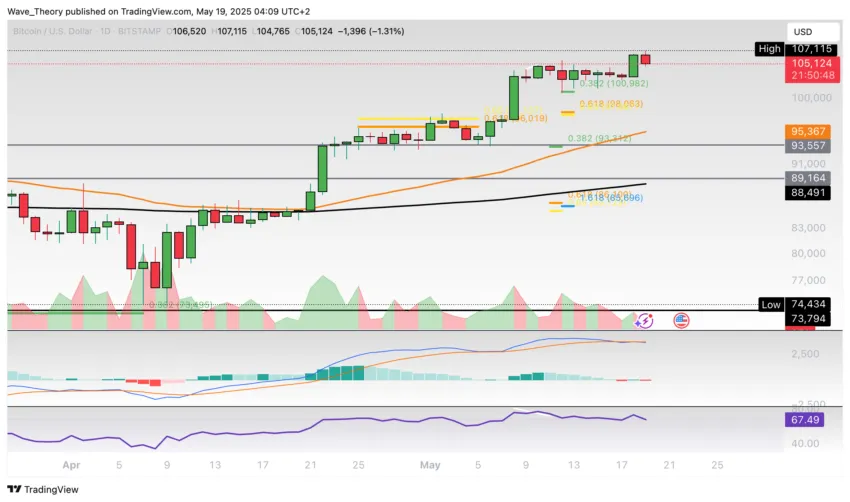Image resolution: width=850 pixels, height=502 pixels.
Task: Click the purple RSI value label 67.49
Action: click(804, 420)
